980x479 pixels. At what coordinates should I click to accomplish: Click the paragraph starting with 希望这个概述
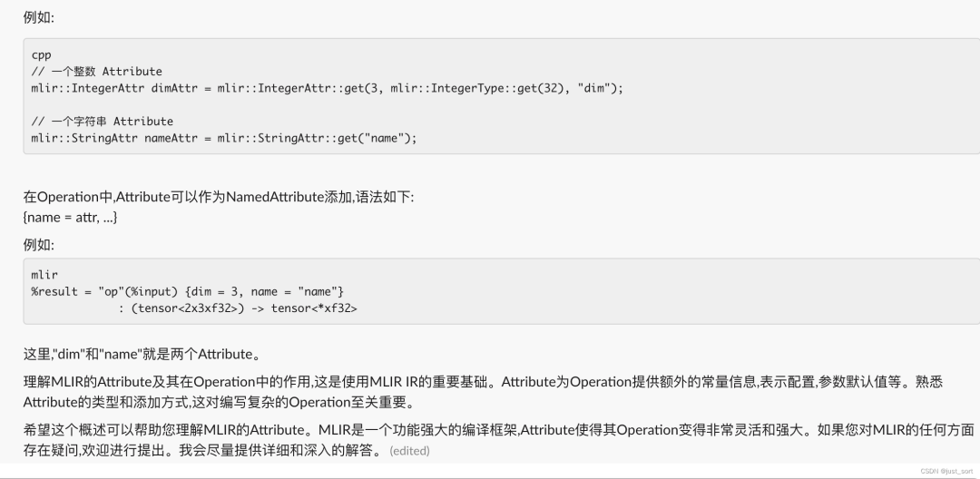(x=498, y=440)
